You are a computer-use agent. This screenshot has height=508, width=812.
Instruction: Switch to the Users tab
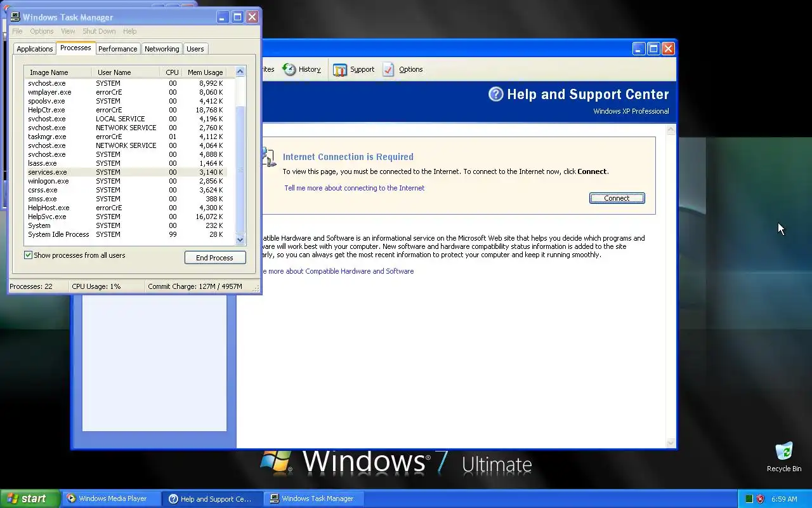195,49
